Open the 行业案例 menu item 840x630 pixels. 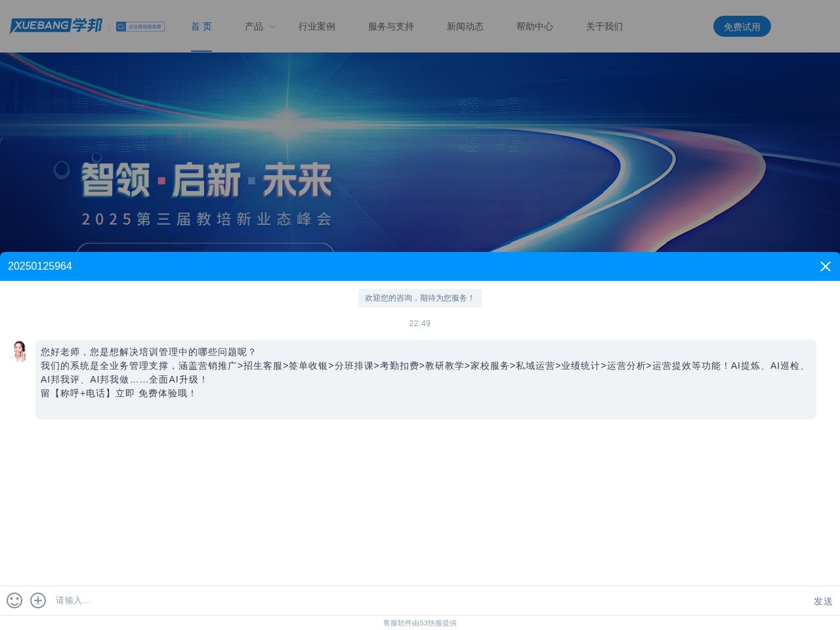(x=316, y=27)
